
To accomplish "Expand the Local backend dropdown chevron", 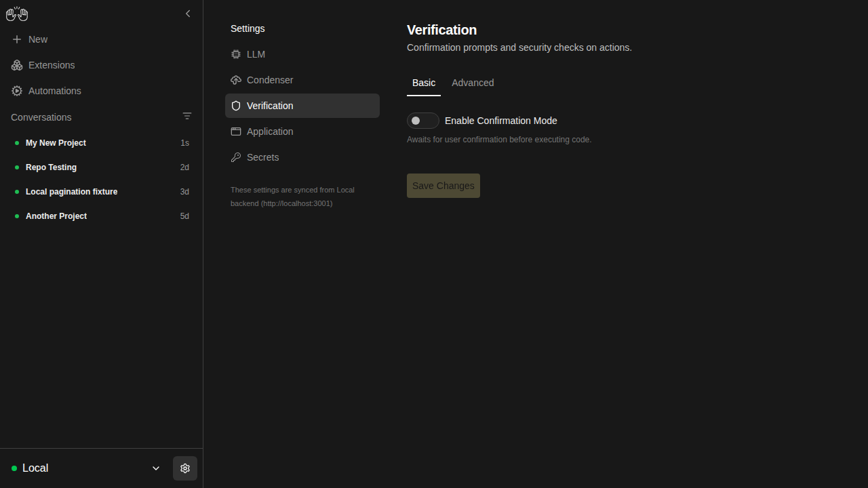I will point(156,468).
